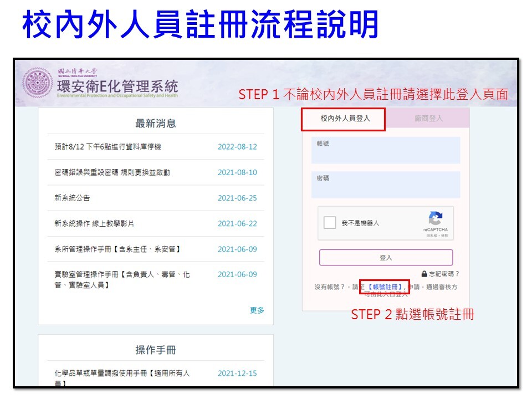The image size is (532, 399).
Task: Click the 【帳號註冊】 link
Action: click(x=385, y=287)
